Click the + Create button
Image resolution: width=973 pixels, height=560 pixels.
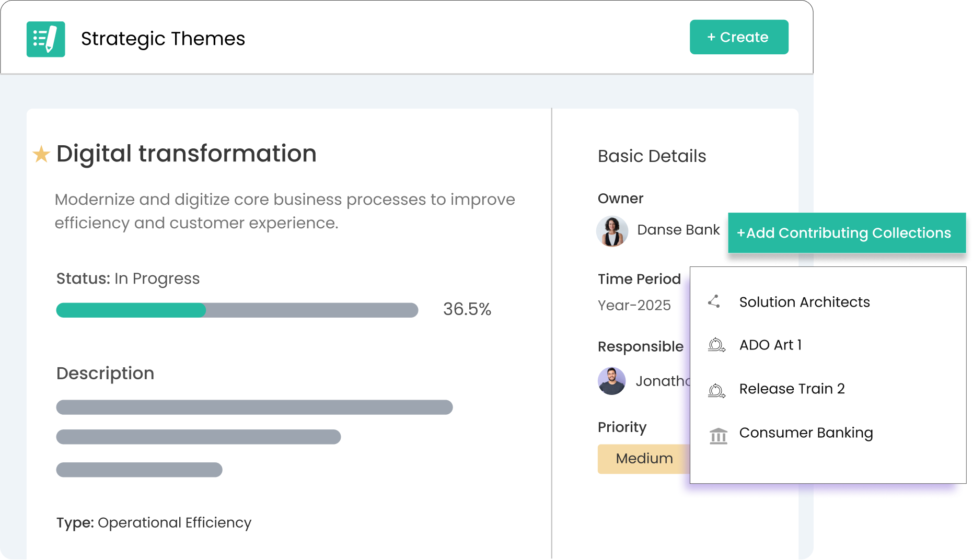click(x=739, y=37)
